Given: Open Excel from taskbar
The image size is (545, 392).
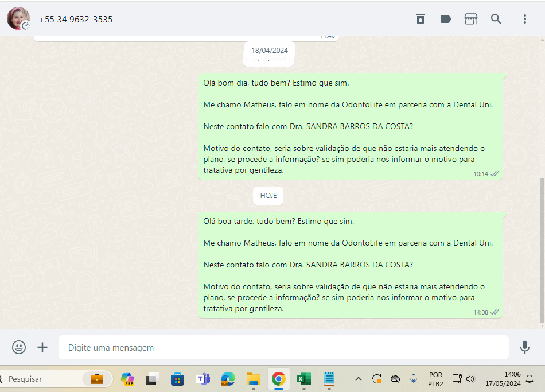Looking at the screenshot, I should point(304,379).
